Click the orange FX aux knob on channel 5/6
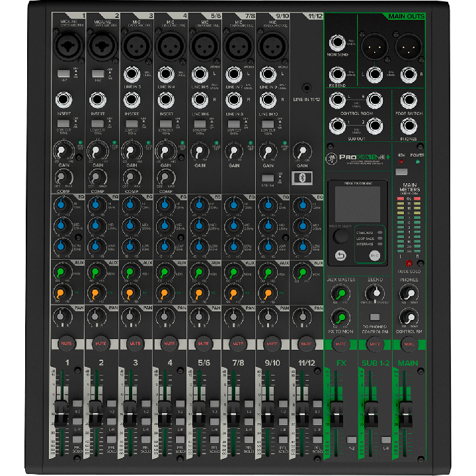 coord(199,294)
